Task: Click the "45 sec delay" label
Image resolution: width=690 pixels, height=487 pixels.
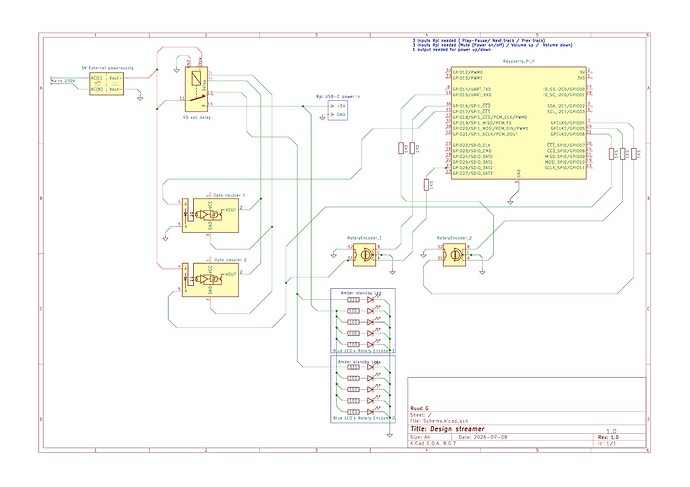Action: point(196,117)
